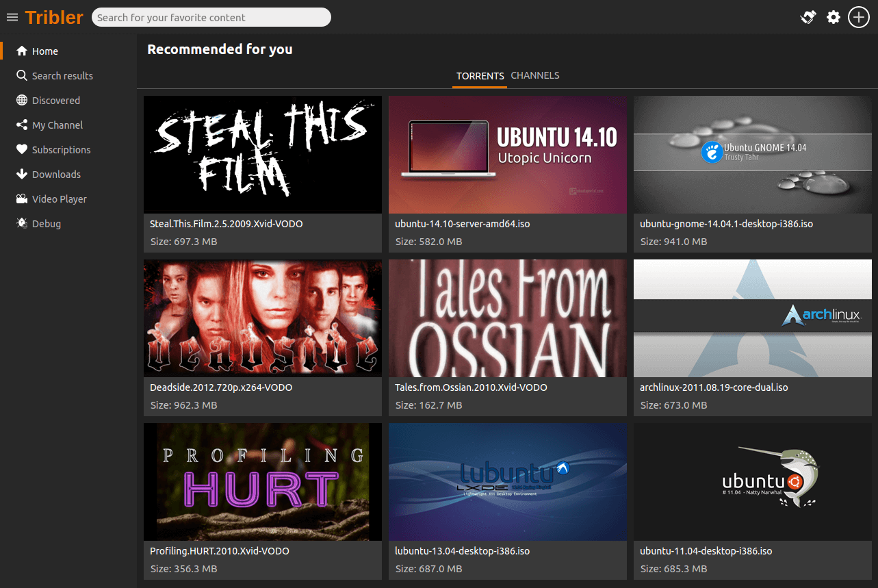Click the Tribler logo text
The height and width of the screenshot is (588, 878).
(54, 17)
